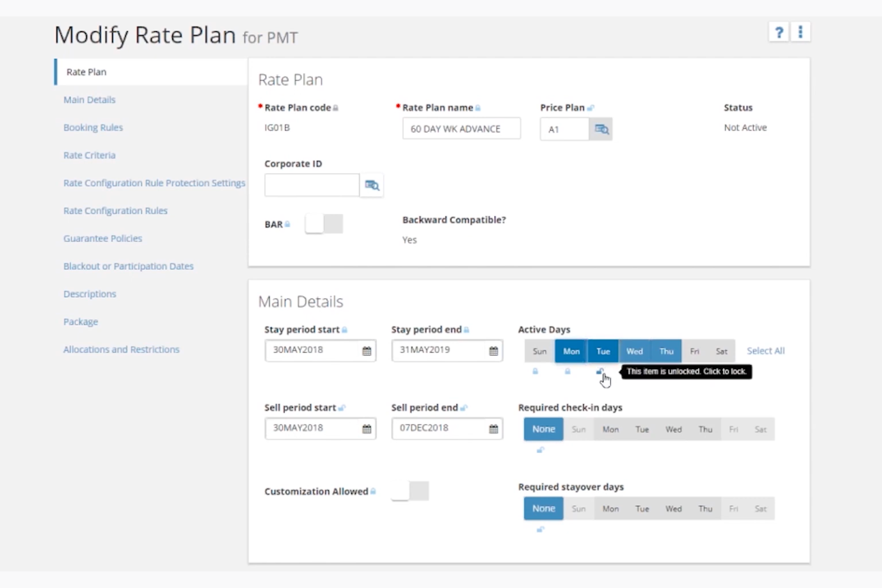The height and width of the screenshot is (588, 882).
Task: Open Guarantee Policies in the sidebar
Action: (x=103, y=238)
